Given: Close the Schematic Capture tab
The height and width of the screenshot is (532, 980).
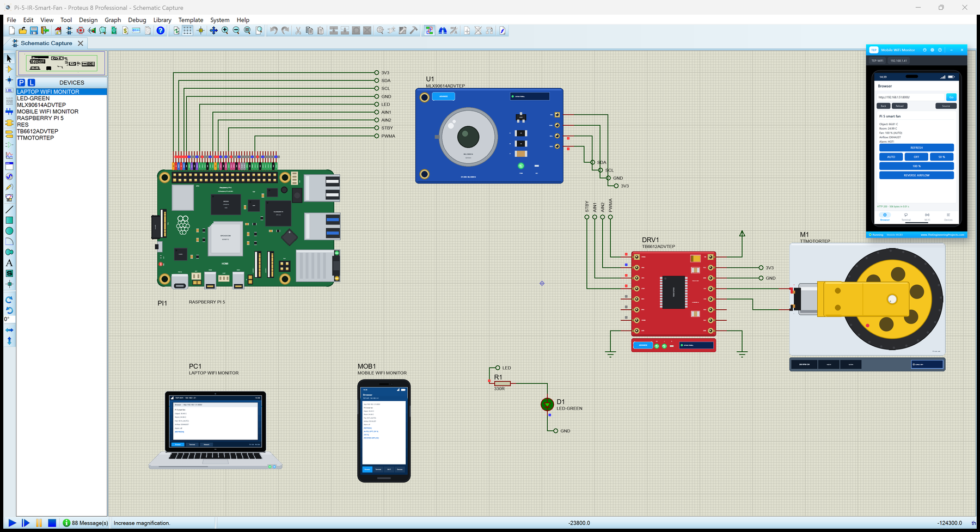Looking at the screenshot, I should [81, 43].
